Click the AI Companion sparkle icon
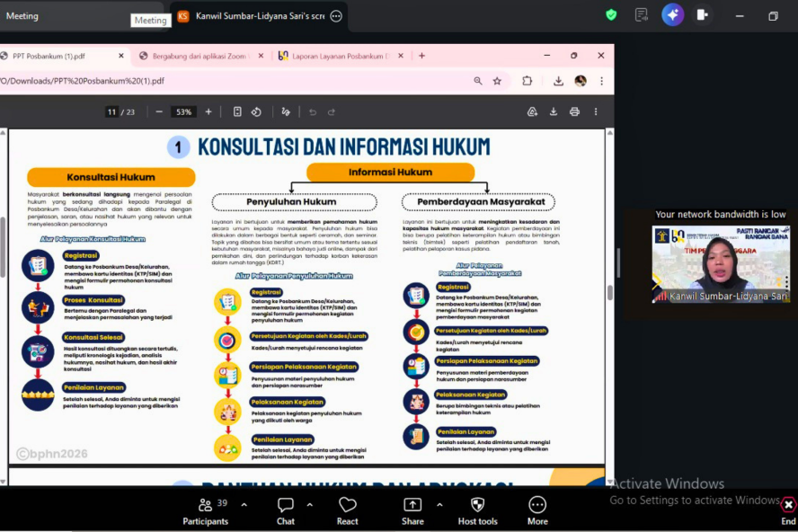798x532 pixels. (x=672, y=15)
